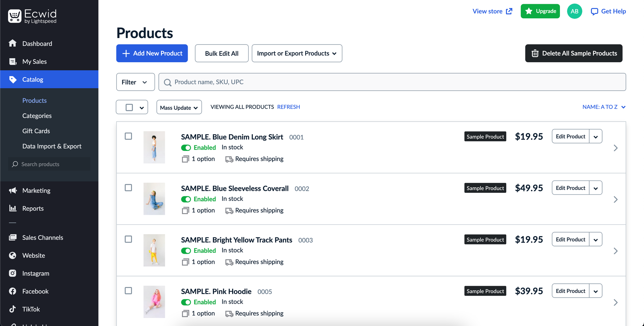Open the SAMPLE. Blue Sleeveless Coverall title
The height and width of the screenshot is (326, 644).
(x=235, y=188)
